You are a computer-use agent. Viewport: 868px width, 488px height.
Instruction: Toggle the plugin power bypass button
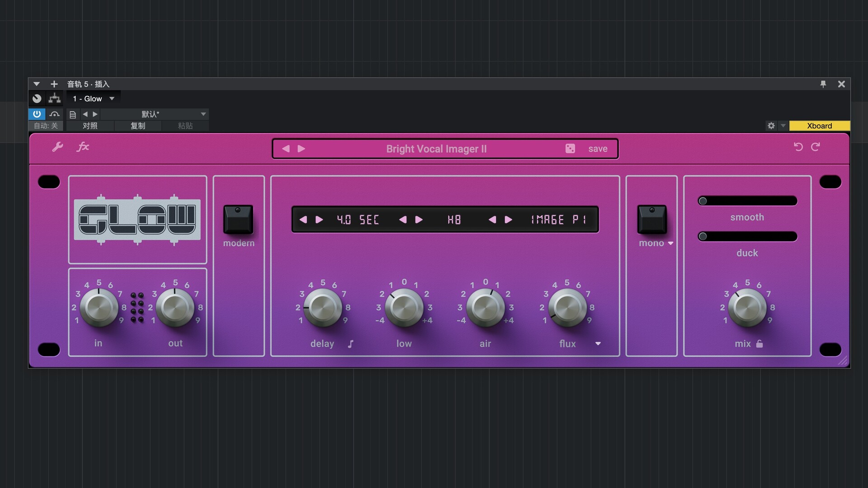37,114
